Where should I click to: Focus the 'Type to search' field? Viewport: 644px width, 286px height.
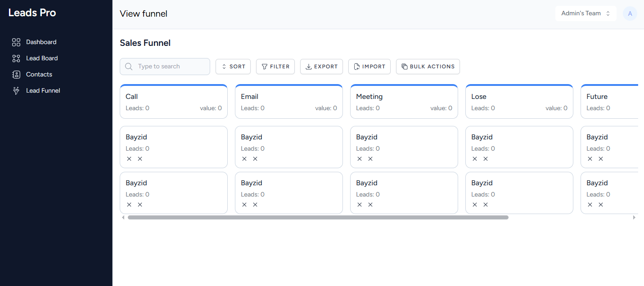tap(165, 67)
